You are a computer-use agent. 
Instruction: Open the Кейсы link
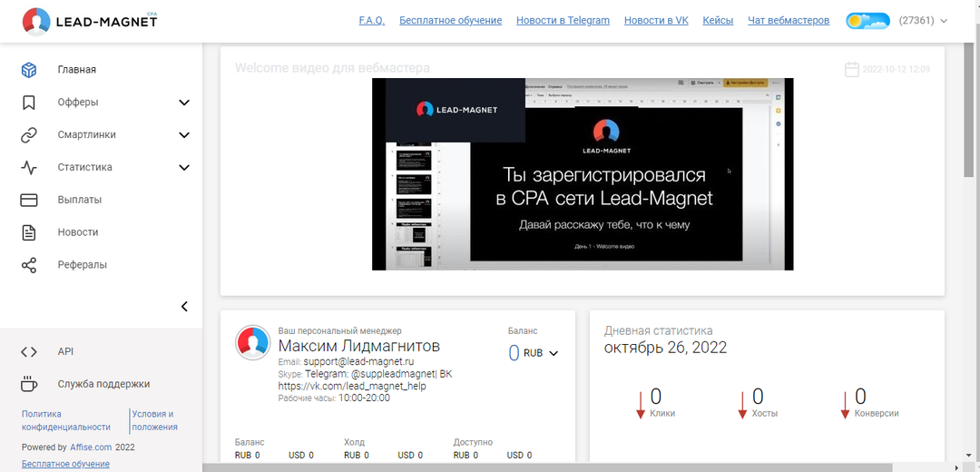coord(718,21)
